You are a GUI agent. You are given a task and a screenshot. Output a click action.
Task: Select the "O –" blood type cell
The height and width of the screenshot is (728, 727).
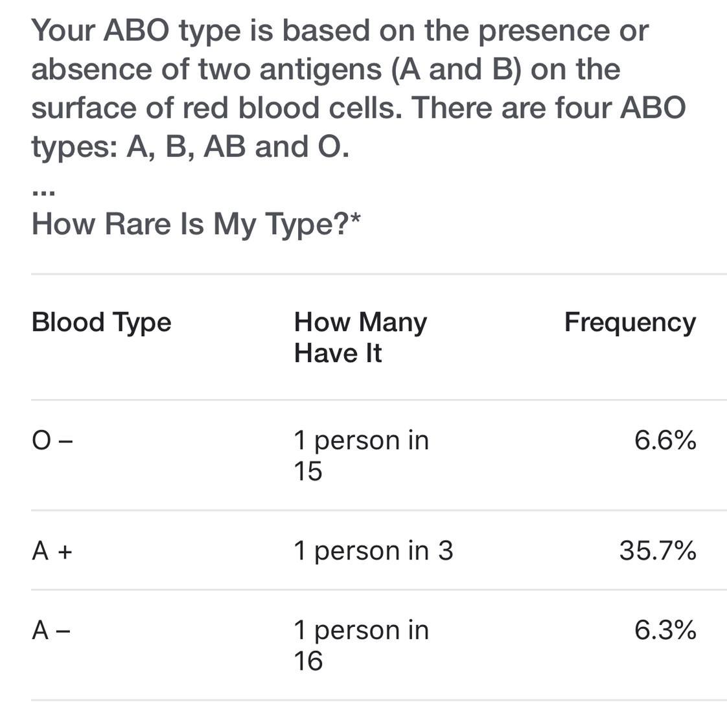52,441
